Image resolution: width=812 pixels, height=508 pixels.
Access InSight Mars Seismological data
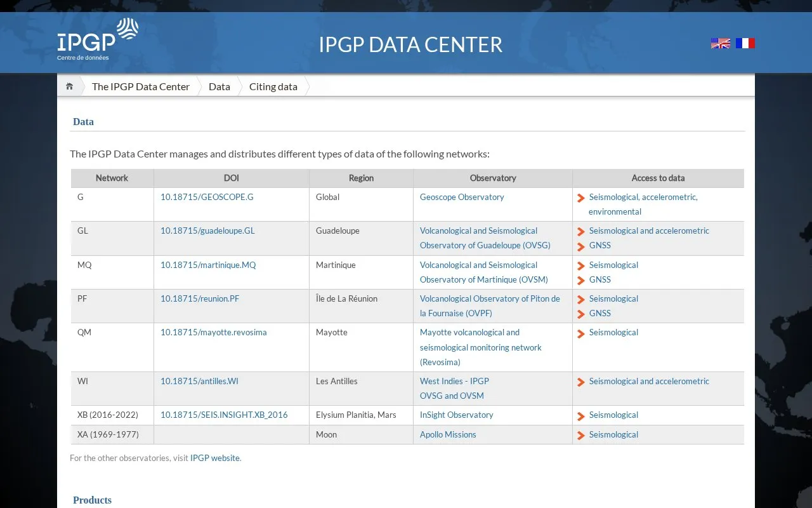[613, 415]
